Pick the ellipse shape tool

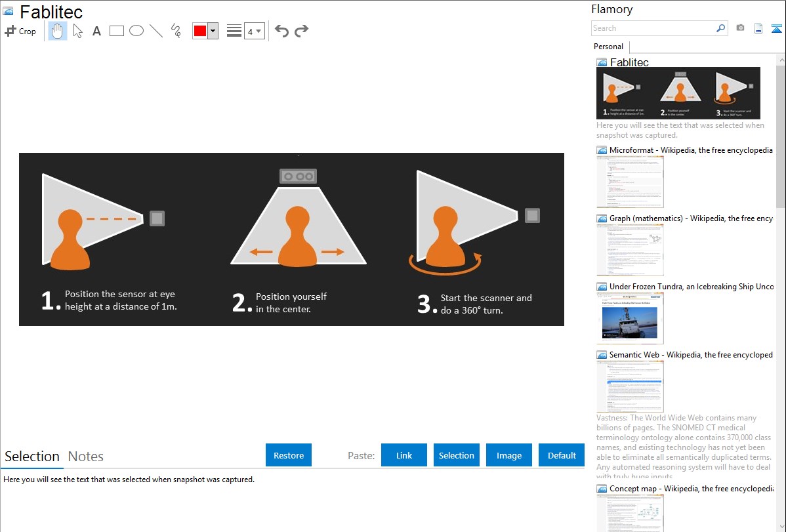(x=136, y=31)
